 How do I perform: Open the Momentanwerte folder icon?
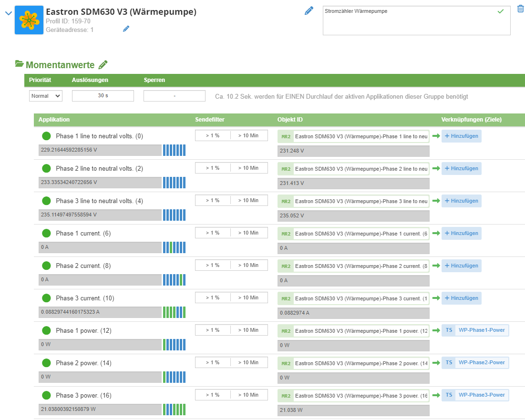(20, 63)
